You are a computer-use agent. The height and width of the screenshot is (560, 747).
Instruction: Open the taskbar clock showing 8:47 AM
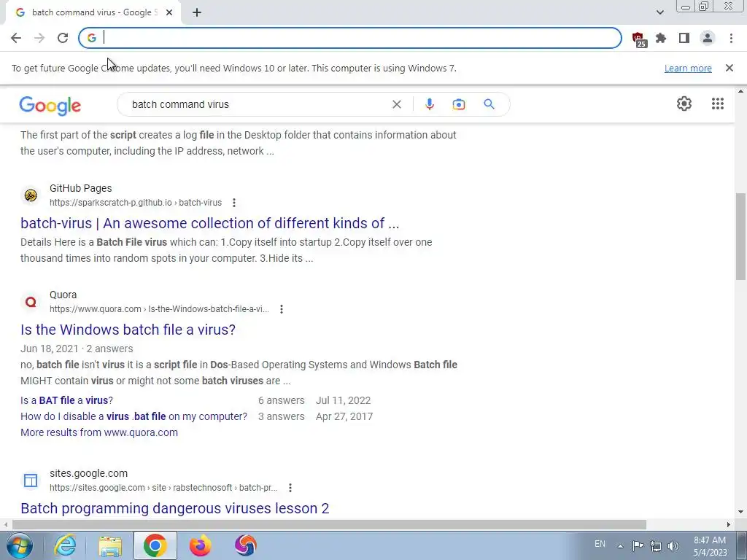710,546
